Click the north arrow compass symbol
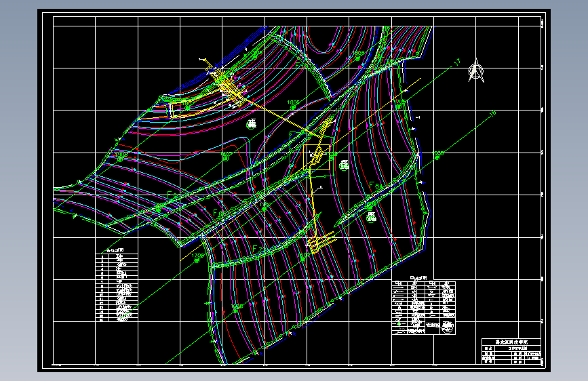 476,70
